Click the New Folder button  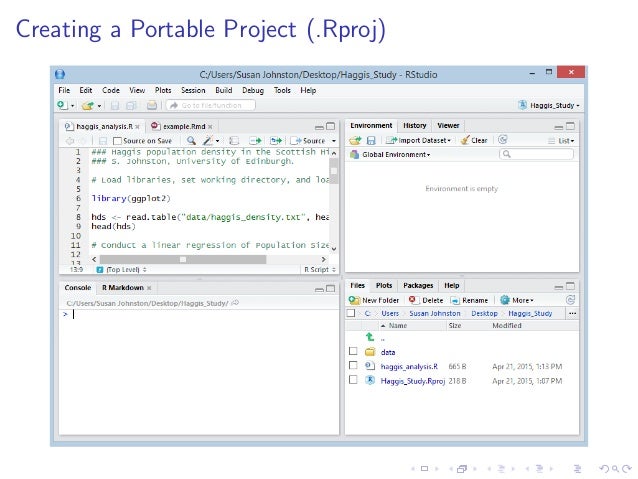[374, 300]
